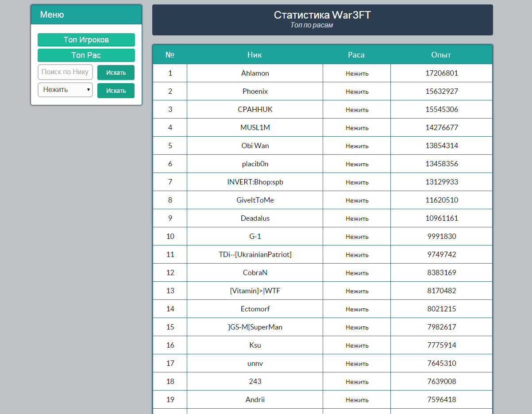Open the Нежить race dropdown

tap(65, 90)
